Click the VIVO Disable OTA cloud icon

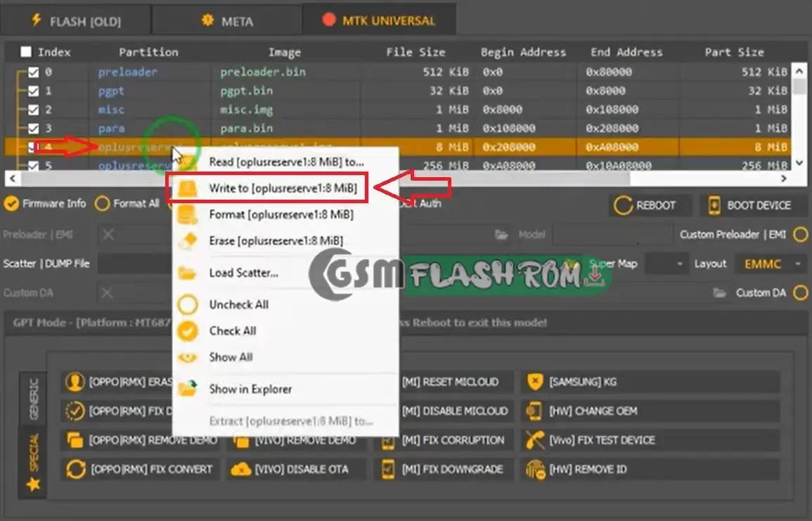click(241, 469)
